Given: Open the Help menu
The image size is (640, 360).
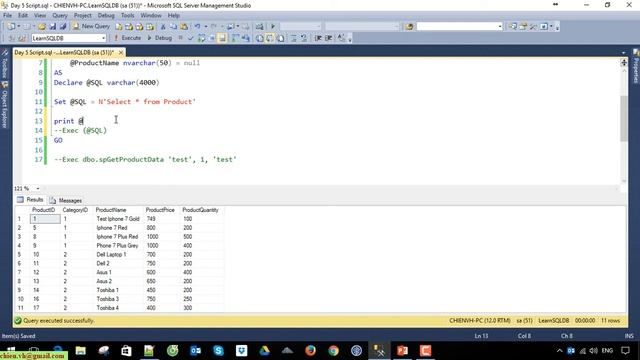Looking at the screenshot, I should (x=173, y=16).
